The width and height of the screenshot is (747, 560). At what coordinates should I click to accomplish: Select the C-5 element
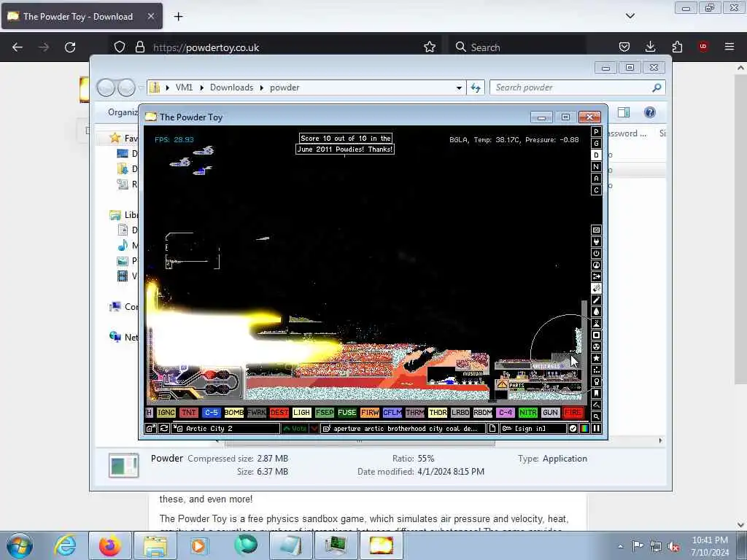[x=212, y=413]
